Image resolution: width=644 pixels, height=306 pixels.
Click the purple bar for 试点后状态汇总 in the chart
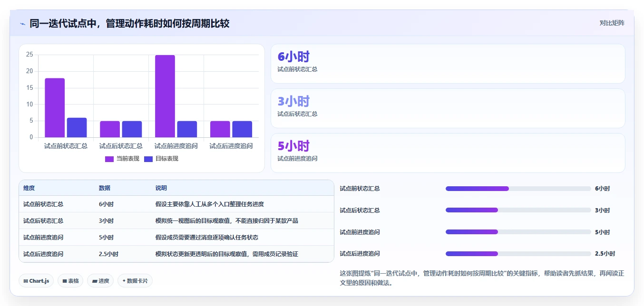pyautogui.click(x=110, y=129)
